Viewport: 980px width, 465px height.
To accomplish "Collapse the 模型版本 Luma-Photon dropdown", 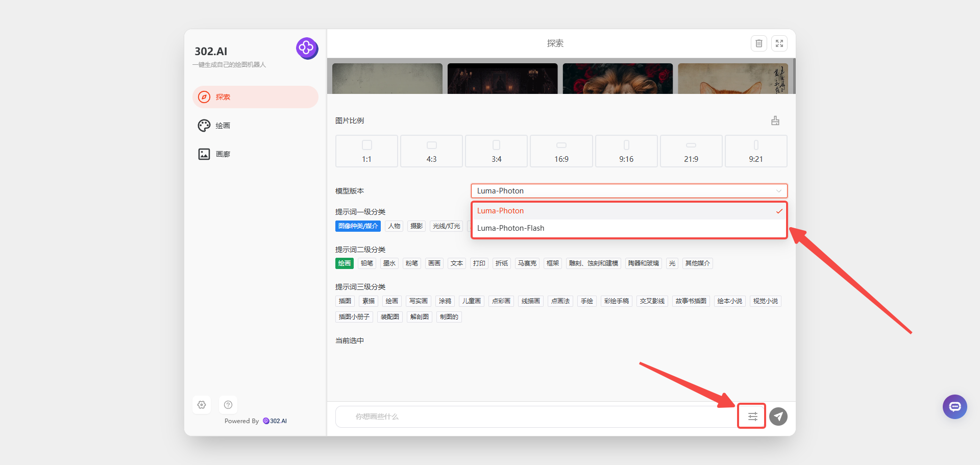I will [629, 191].
